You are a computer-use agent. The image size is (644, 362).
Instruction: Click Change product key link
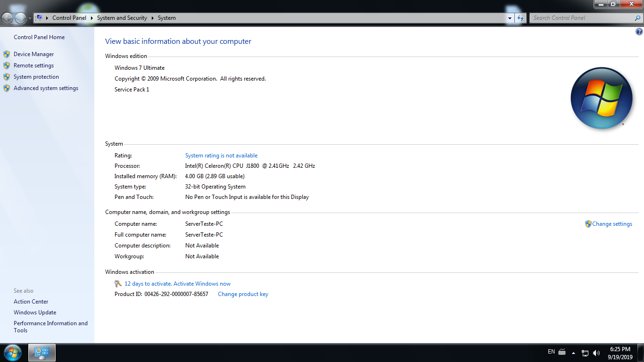point(243,294)
